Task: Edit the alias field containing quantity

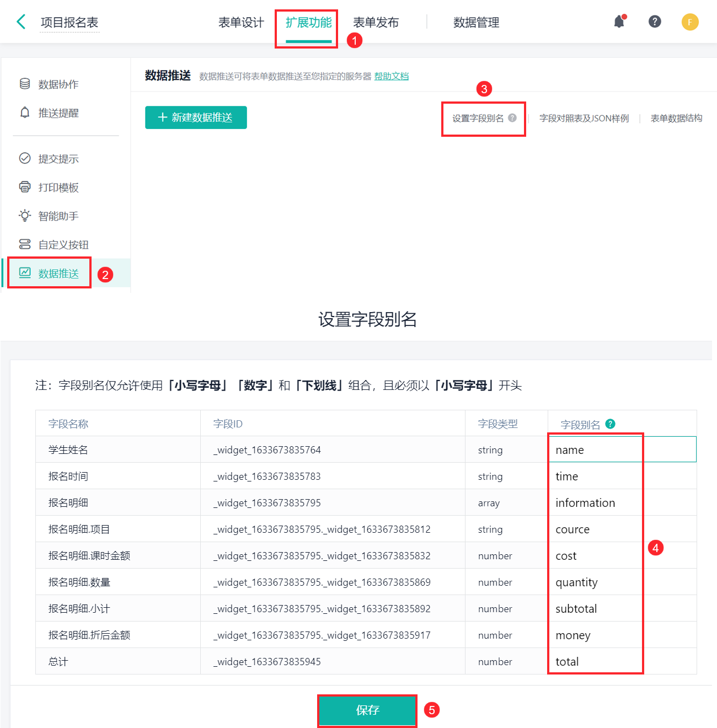Action: 622,582
